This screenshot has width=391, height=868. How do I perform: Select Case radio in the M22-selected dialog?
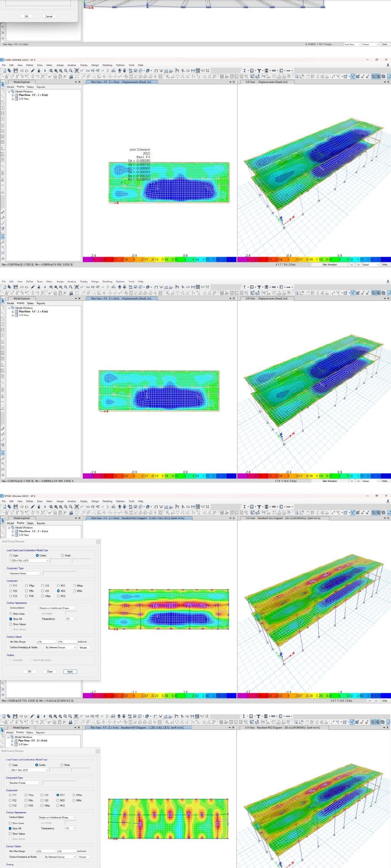tap(11, 556)
